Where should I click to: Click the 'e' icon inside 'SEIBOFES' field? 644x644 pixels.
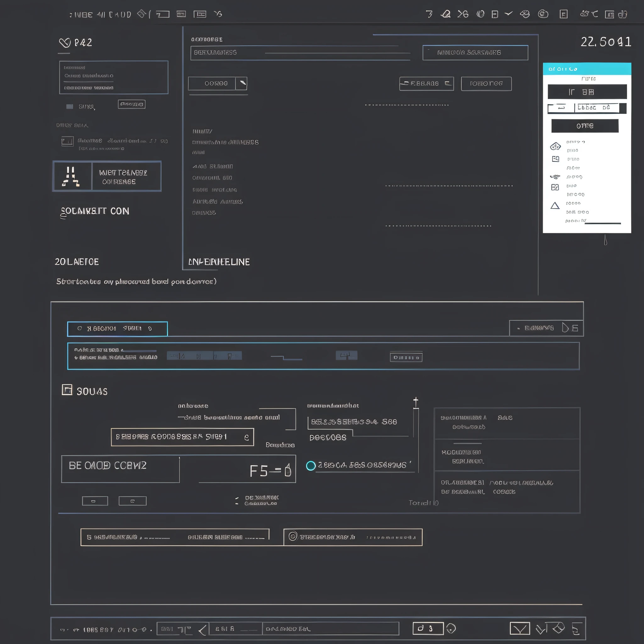click(x=246, y=437)
